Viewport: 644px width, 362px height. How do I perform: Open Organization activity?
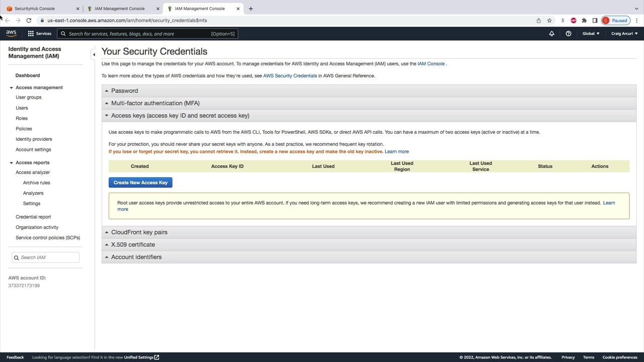click(x=37, y=227)
